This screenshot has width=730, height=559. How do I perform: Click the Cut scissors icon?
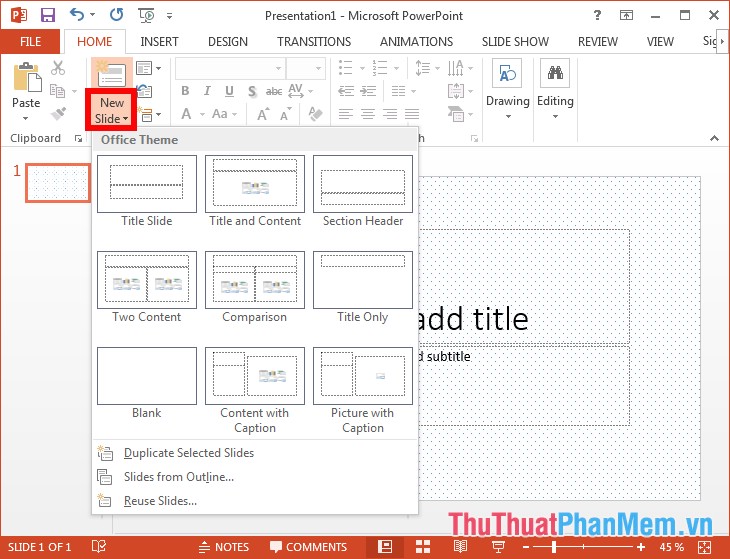point(58,68)
